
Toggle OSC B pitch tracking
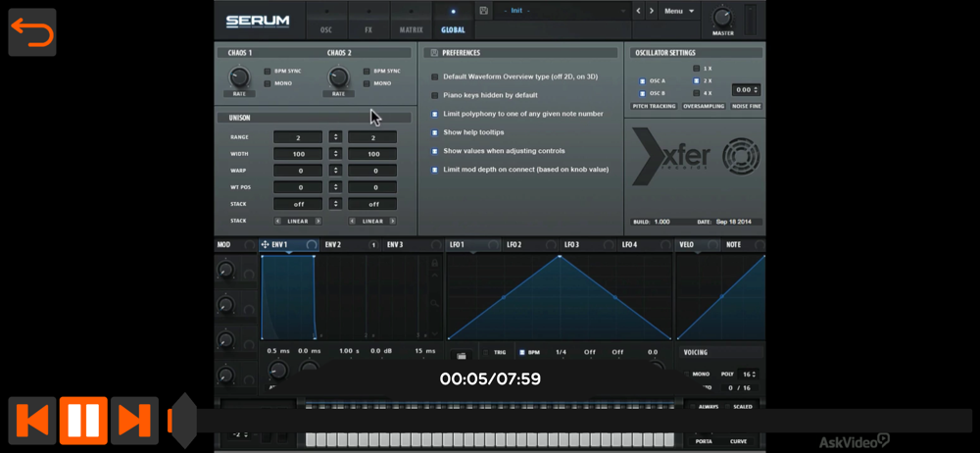[x=642, y=93]
